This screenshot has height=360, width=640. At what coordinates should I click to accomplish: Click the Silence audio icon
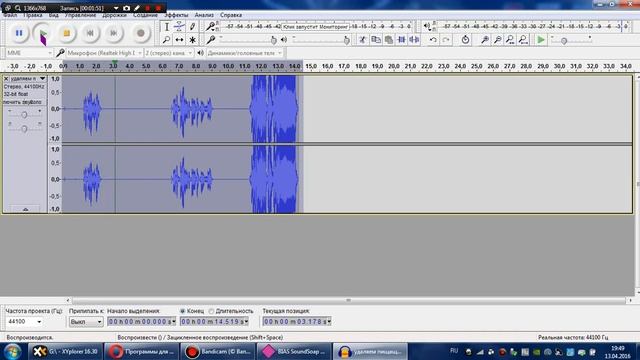click(x=414, y=40)
